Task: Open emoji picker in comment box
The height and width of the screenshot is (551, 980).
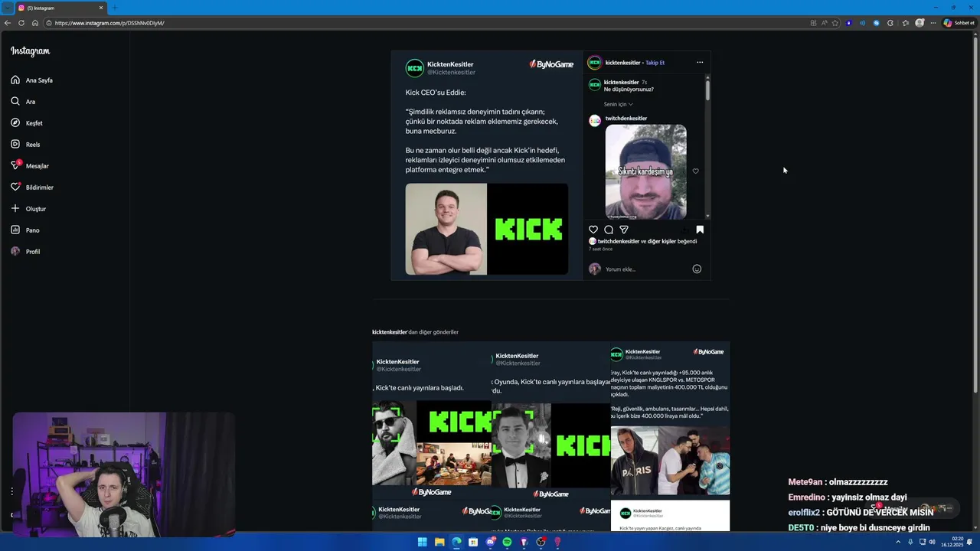Action: (x=697, y=269)
